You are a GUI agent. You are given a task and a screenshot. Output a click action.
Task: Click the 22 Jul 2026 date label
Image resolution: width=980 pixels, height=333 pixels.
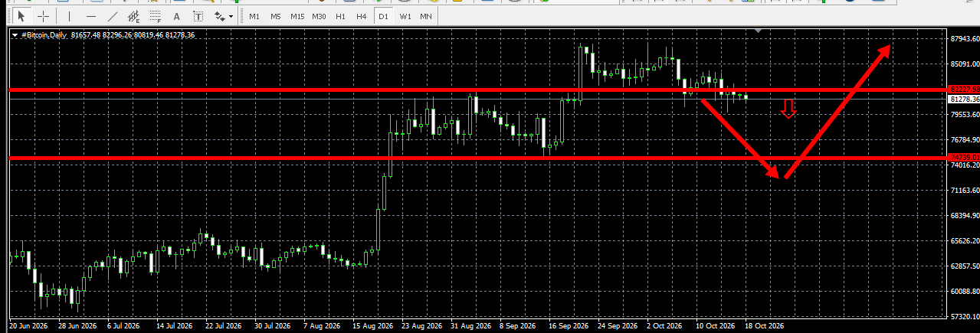tap(224, 325)
